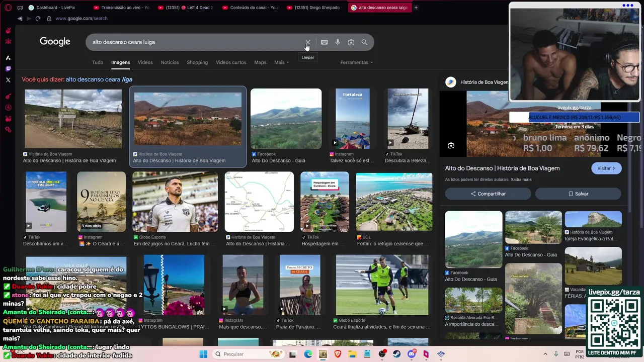The height and width of the screenshot is (362, 644).
Task: Open Discord from the taskbar
Action: click(x=412, y=354)
